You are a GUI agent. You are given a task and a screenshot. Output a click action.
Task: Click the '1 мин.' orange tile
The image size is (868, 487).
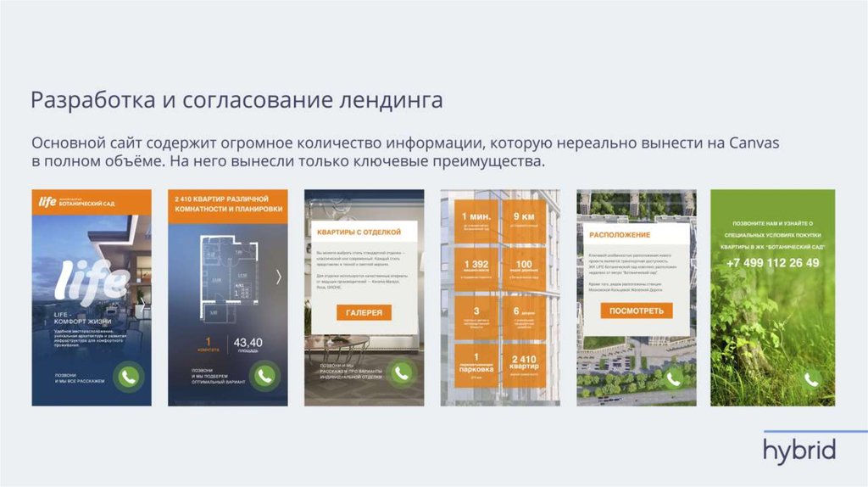tap(476, 221)
